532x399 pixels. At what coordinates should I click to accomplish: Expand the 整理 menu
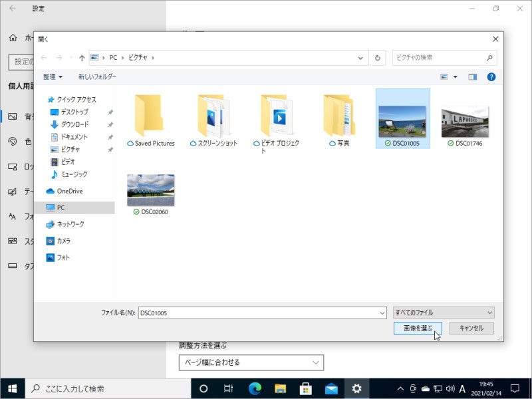coord(49,76)
